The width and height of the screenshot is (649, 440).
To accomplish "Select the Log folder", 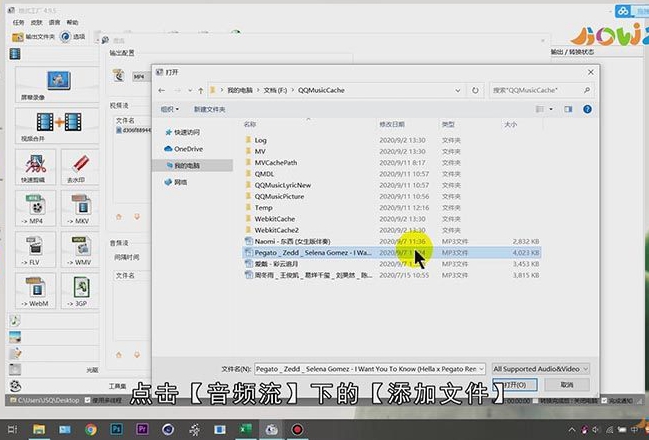I will [260, 140].
